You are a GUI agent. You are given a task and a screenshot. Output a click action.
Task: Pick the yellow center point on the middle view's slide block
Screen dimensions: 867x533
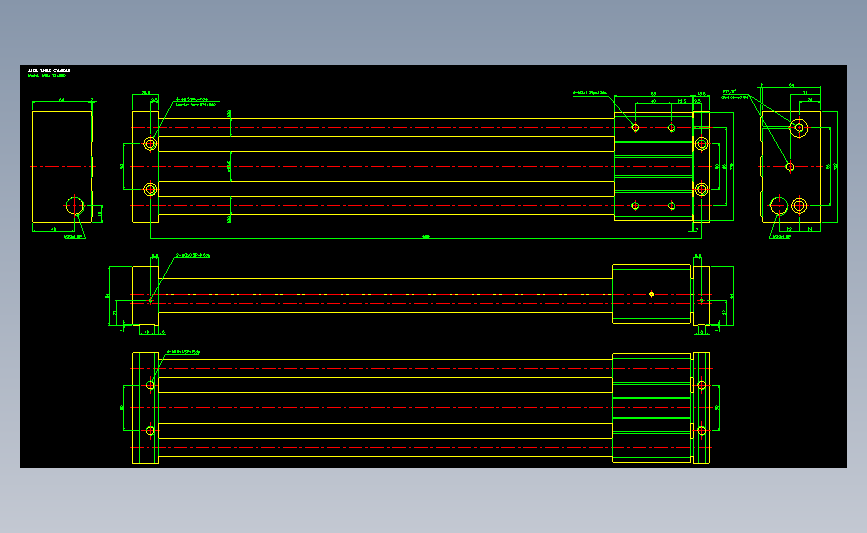coord(651,294)
